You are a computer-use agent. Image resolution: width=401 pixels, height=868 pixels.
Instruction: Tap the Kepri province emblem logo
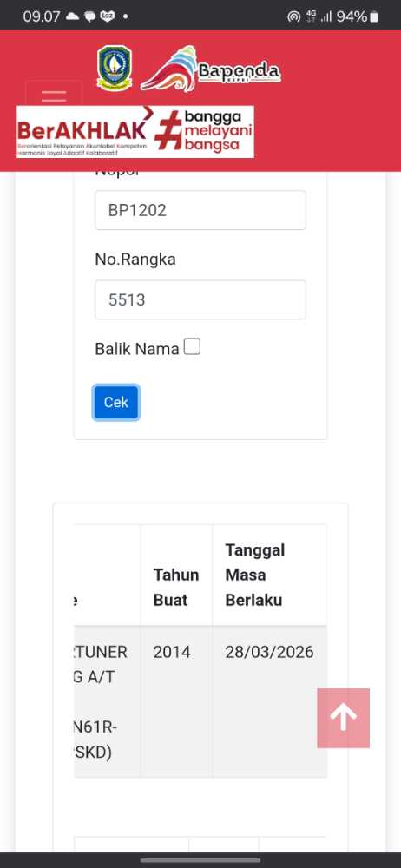(x=115, y=68)
